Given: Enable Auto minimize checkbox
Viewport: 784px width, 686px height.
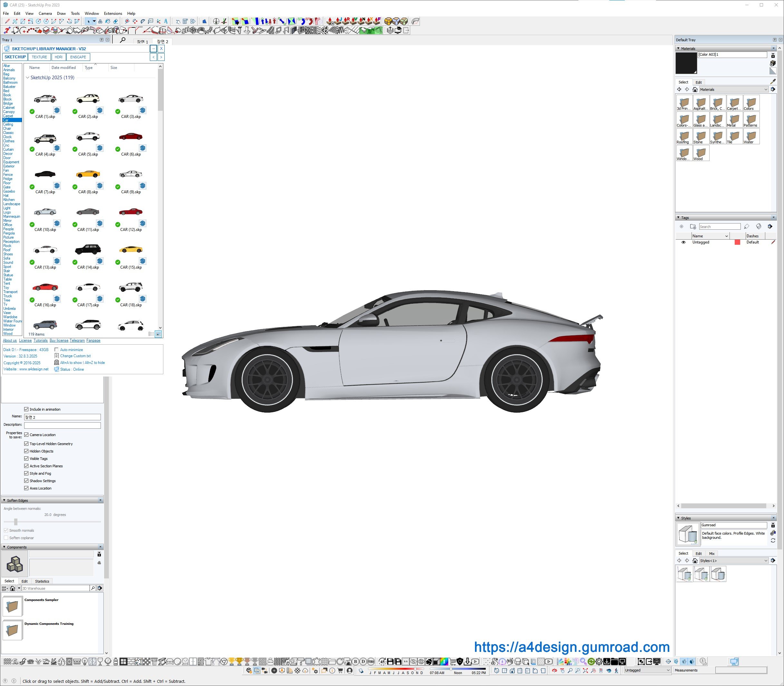Looking at the screenshot, I should [57, 349].
